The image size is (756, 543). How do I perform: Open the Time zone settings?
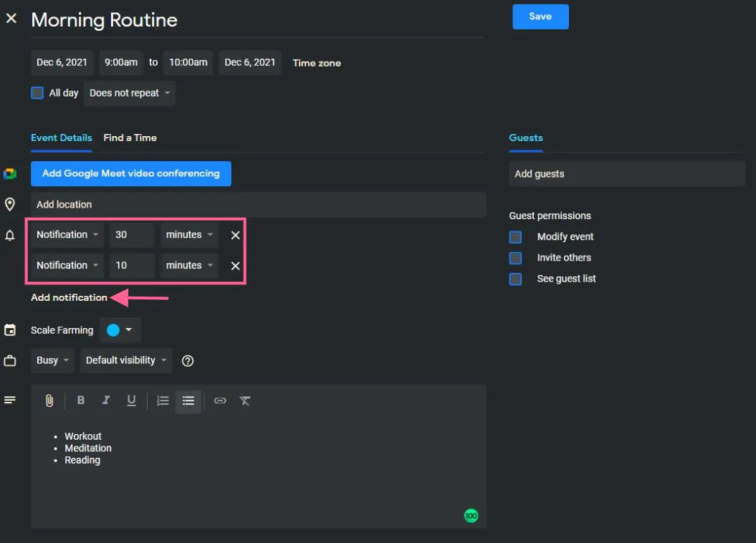click(x=317, y=63)
